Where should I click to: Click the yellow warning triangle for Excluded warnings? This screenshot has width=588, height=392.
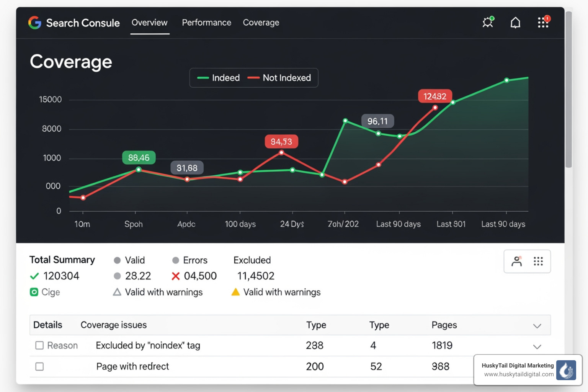pos(236,292)
